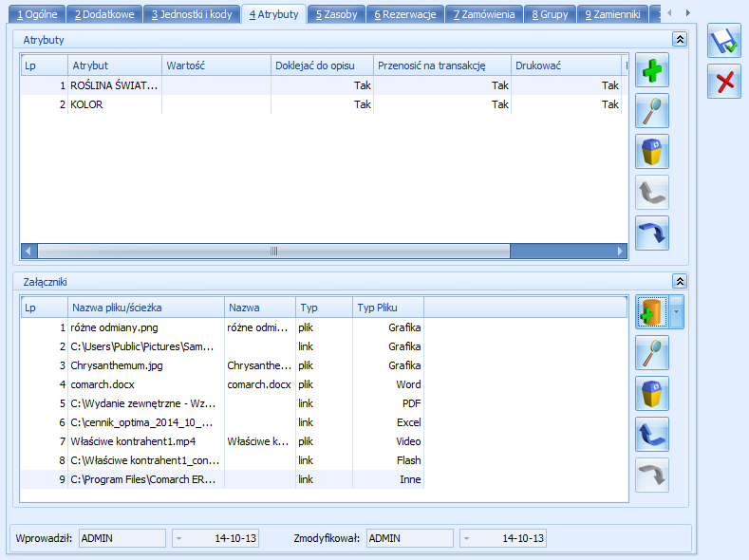Switch to the 9 Zamienniki tab
This screenshot has height=560, width=749.
click(x=612, y=14)
